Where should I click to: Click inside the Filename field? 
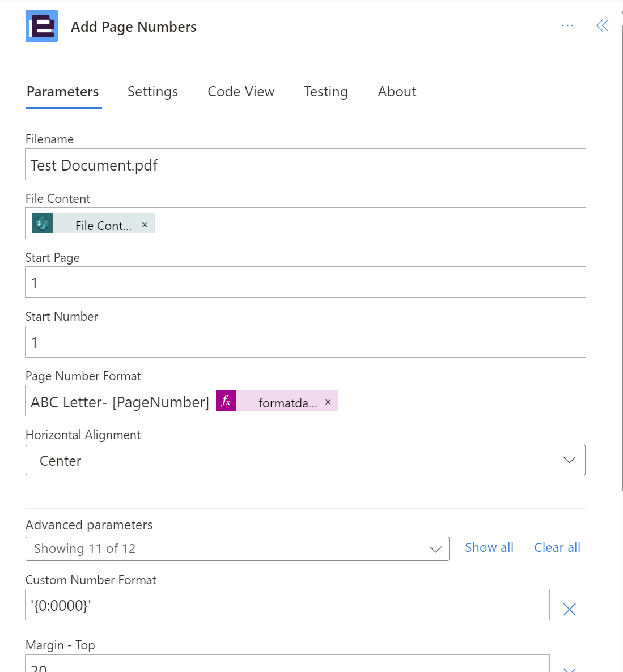click(x=306, y=164)
